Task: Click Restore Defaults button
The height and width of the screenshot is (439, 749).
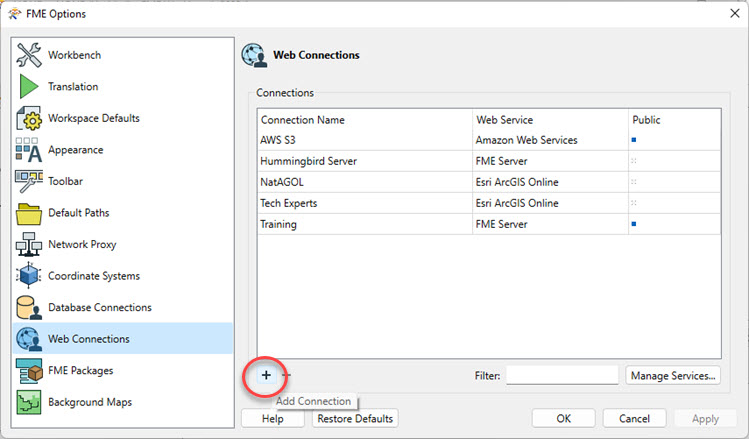Action: pyautogui.click(x=355, y=418)
